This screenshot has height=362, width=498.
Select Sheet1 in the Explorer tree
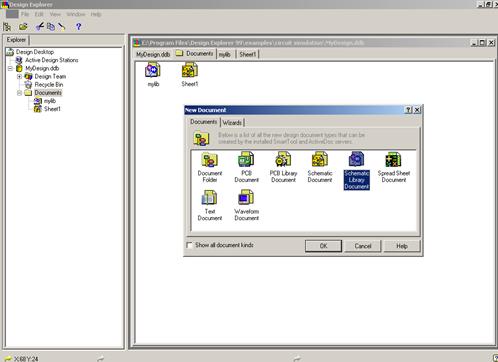tap(52, 109)
